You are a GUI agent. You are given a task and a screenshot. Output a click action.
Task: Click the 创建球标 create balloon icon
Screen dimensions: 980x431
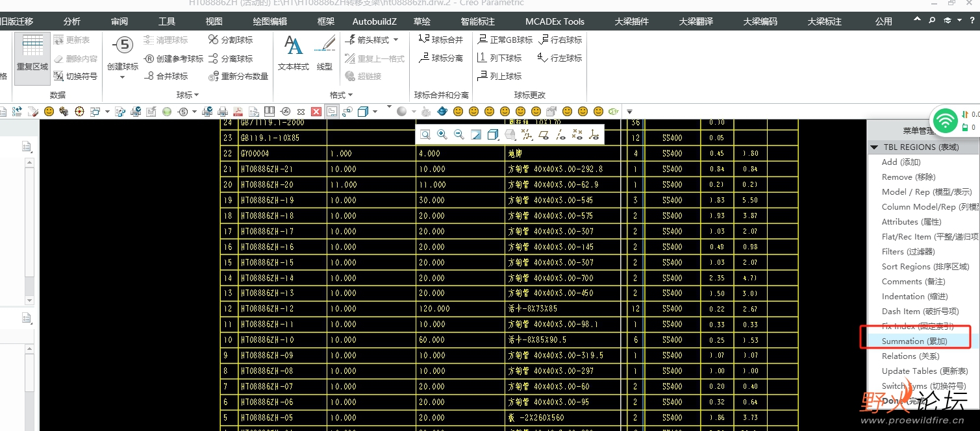click(x=123, y=45)
